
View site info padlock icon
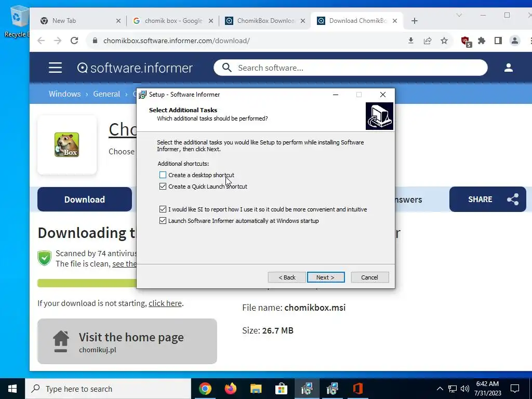click(x=95, y=41)
